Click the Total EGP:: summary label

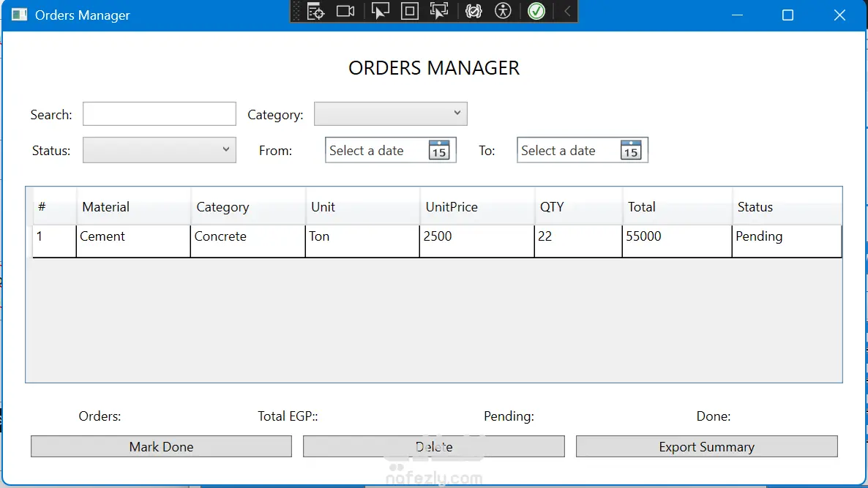(288, 416)
